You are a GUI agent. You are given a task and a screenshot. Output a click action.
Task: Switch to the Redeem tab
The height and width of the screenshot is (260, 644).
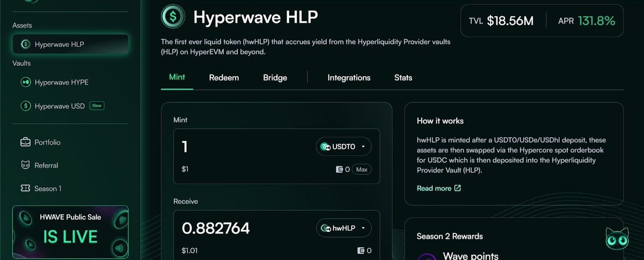[224, 78]
